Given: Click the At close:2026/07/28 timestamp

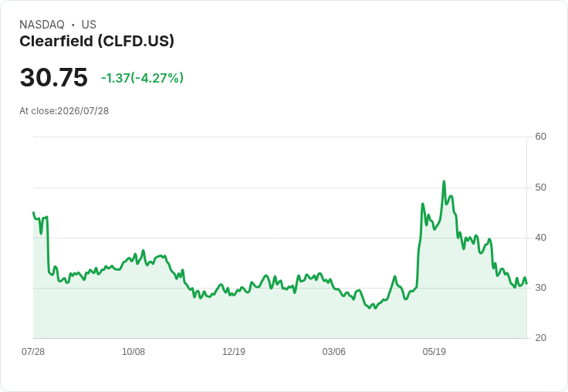Looking at the screenshot, I should coord(64,111).
